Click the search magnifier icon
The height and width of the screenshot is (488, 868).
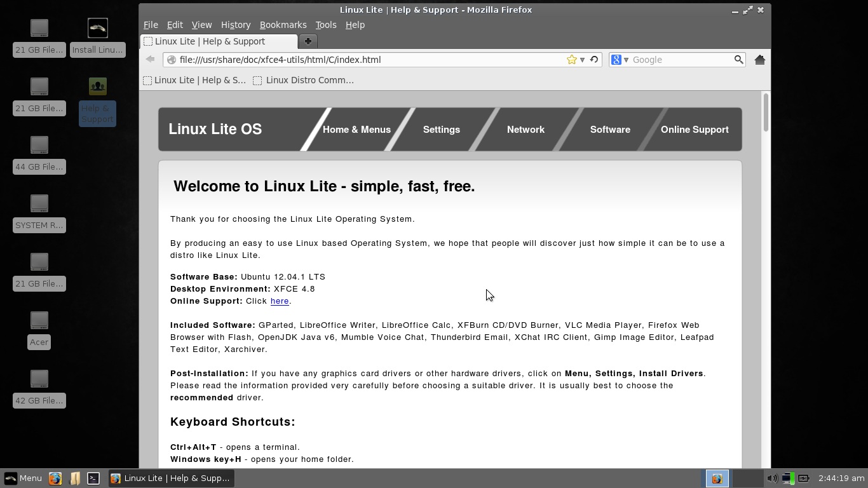pos(738,60)
